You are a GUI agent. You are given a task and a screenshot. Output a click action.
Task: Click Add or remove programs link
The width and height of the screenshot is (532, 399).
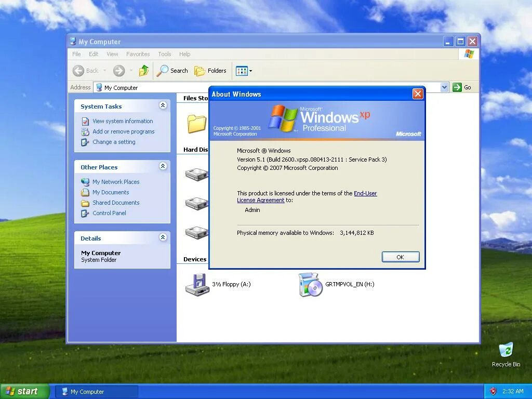(124, 131)
